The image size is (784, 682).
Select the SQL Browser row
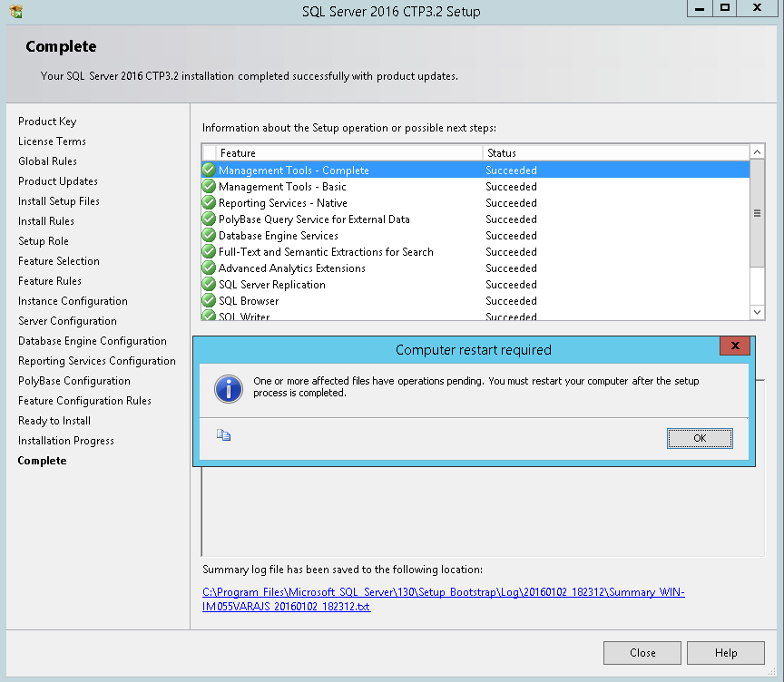[x=475, y=301]
